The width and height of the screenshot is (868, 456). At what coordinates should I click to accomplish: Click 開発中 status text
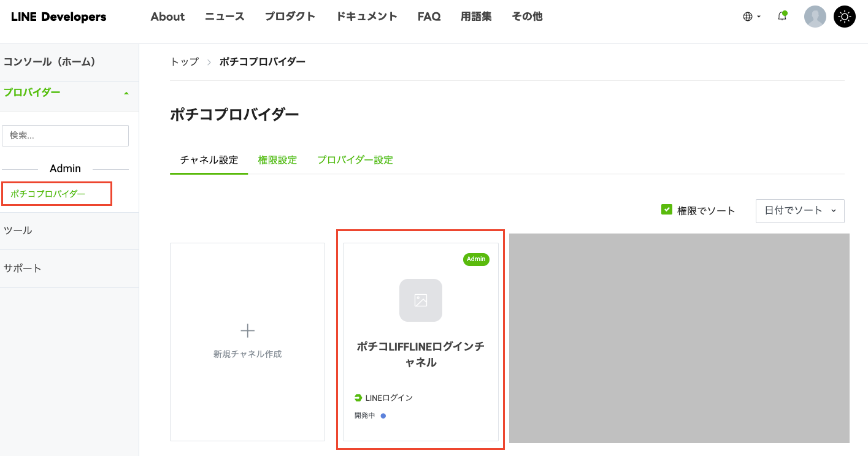coord(364,416)
